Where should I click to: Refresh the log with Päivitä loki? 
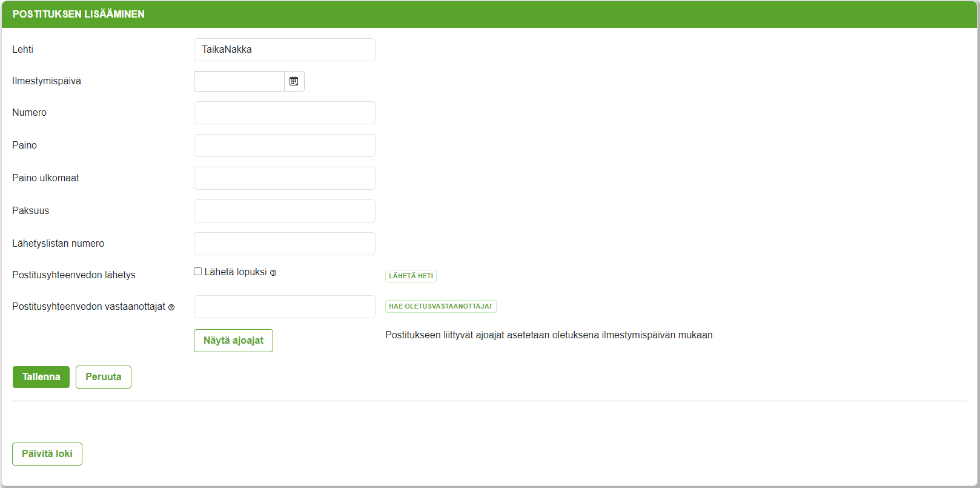tap(47, 454)
